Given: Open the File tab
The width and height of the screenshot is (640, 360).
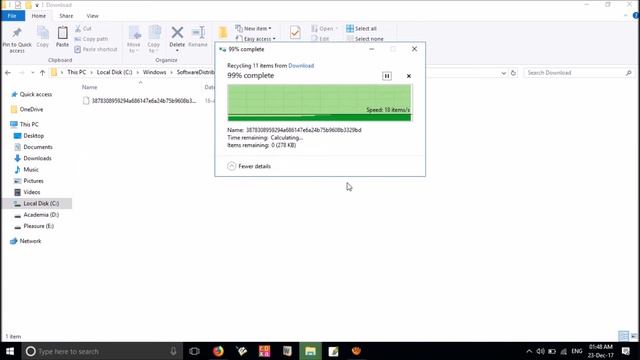Looking at the screenshot, I should click(x=12, y=16).
